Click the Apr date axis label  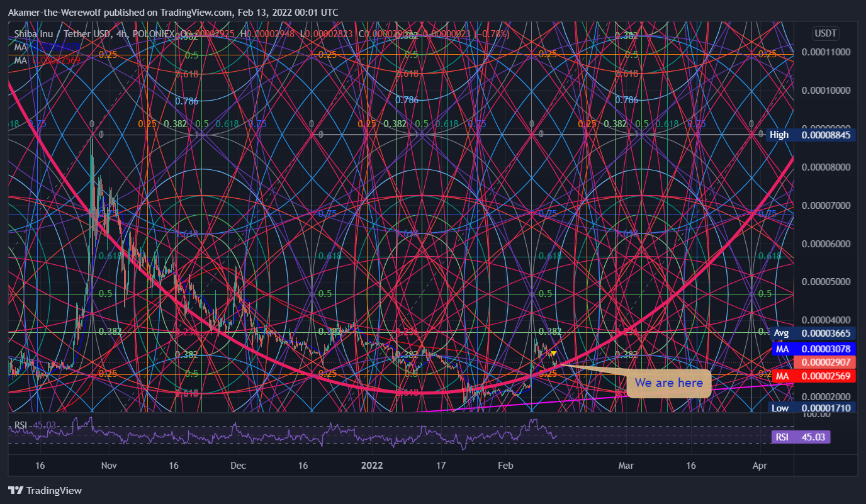(760, 466)
